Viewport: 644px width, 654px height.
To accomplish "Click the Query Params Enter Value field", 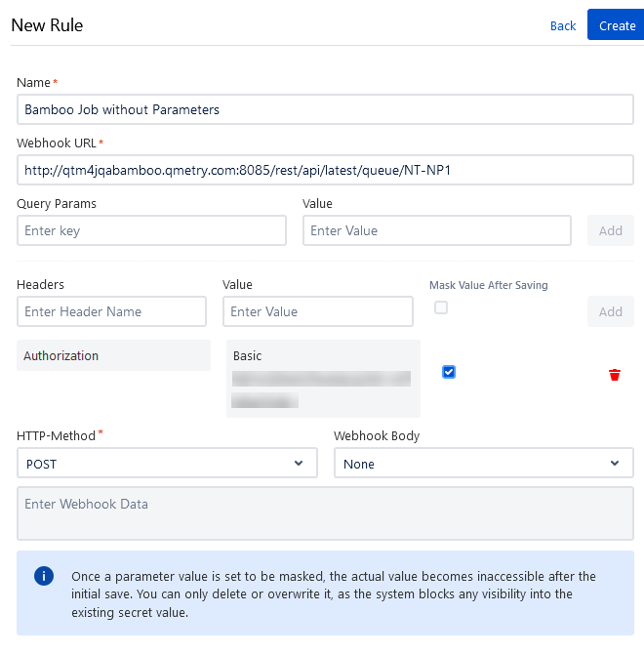I will [x=436, y=230].
